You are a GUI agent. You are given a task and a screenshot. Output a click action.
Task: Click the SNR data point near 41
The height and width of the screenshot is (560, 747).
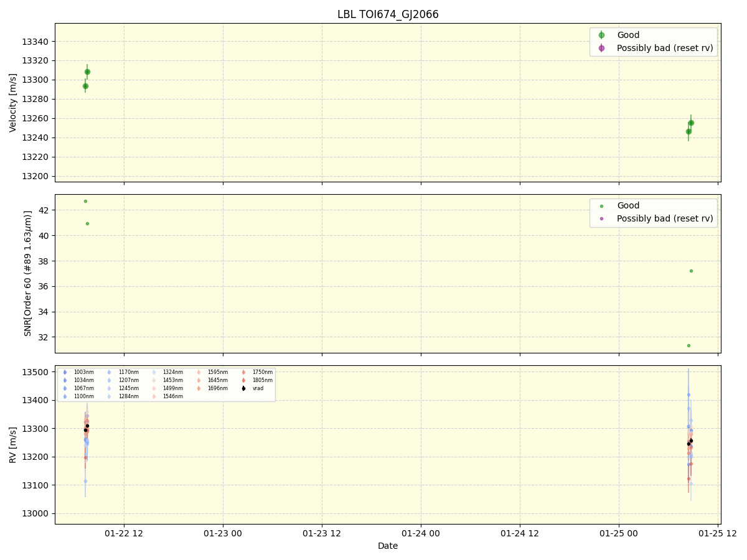(x=87, y=223)
